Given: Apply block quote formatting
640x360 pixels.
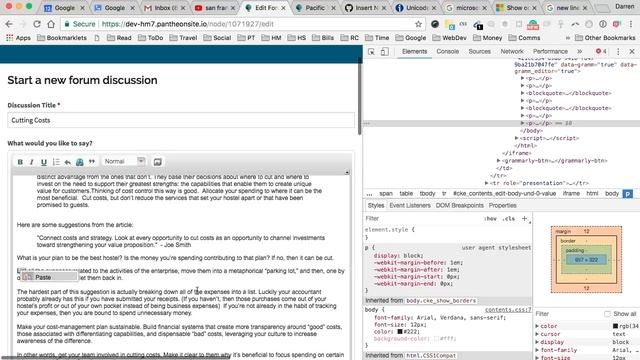Looking at the screenshot, I should [92, 162].
